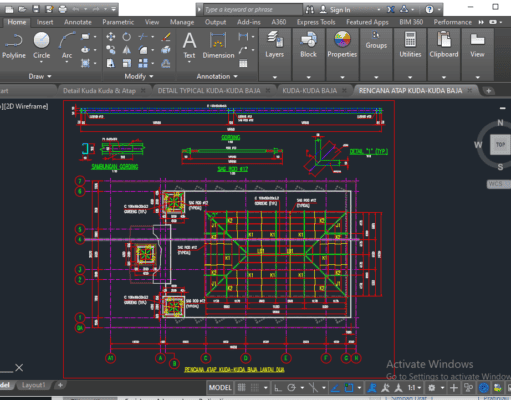
Task: Switch to Layout1 tab
Action: pos(33,385)
